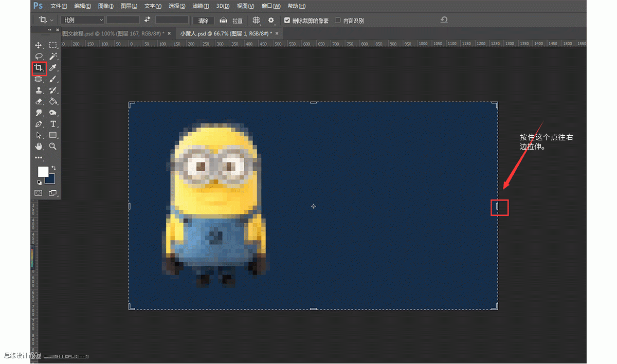Screen dimensions: 617x364
Task: Click the 清除 button
Action: point(203,20)
